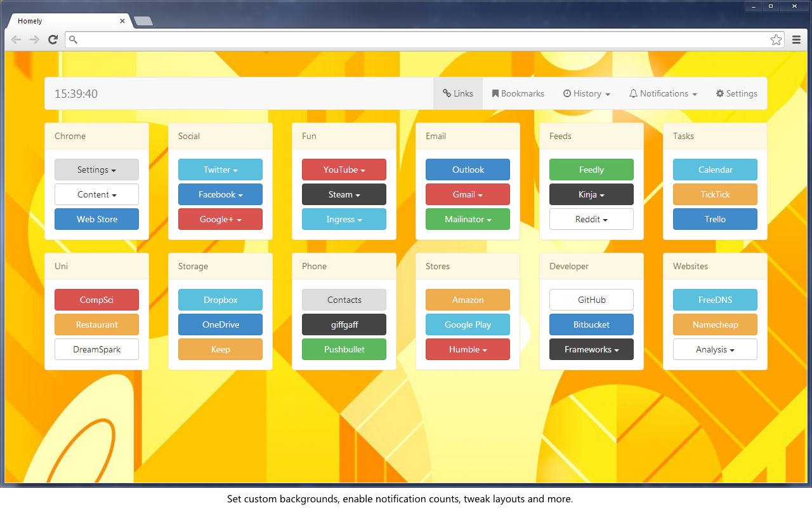812x508 pixels.
Task: Expand the Gmail dropdown
Action: tap(468, 194)
